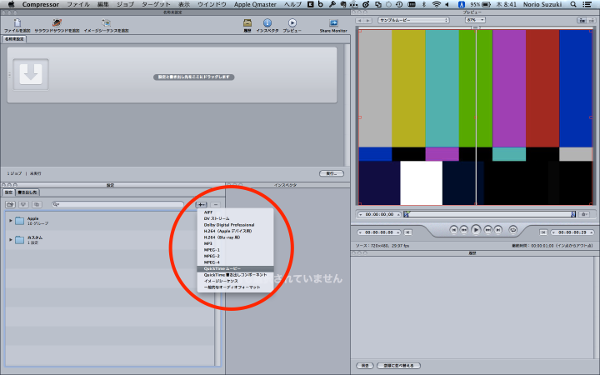This screenshot has height=375, width=600.
Task: Click the rightmost view icon in Preview header
Action: point(591,20)
